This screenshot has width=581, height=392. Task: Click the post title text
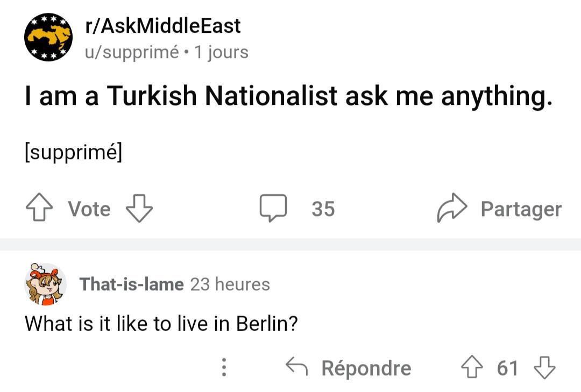[288, 96]
